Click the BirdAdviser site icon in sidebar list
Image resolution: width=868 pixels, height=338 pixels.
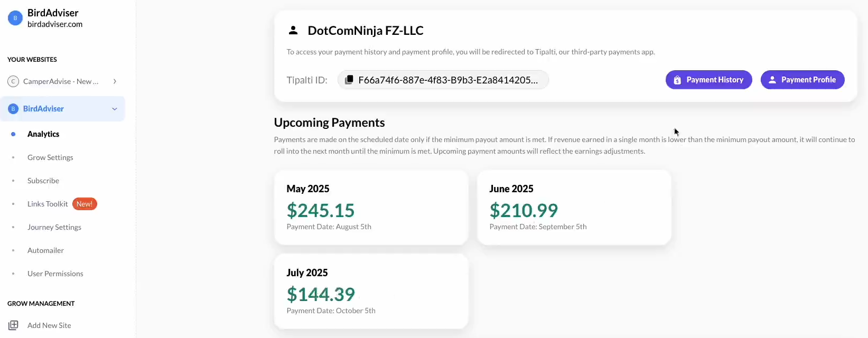[13, 109]
